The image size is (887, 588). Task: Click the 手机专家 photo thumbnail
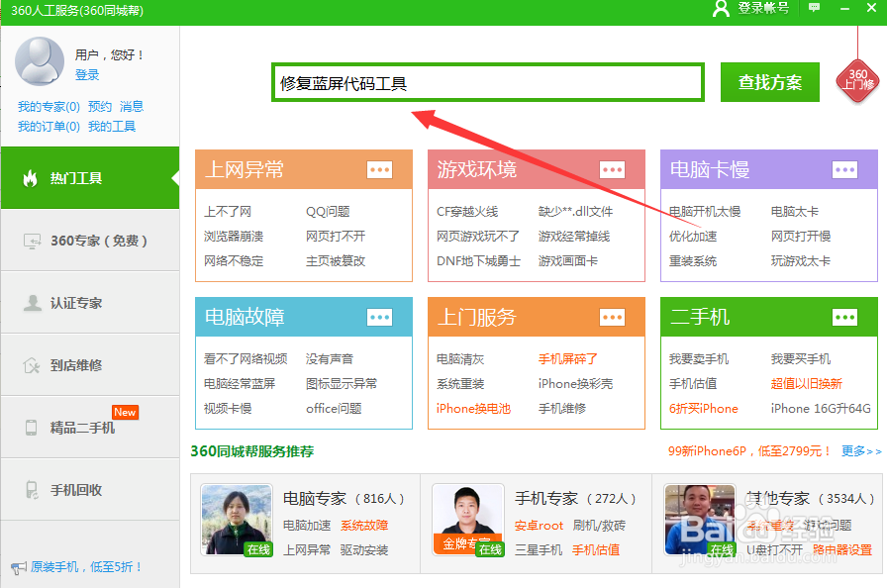click(468, 520)
